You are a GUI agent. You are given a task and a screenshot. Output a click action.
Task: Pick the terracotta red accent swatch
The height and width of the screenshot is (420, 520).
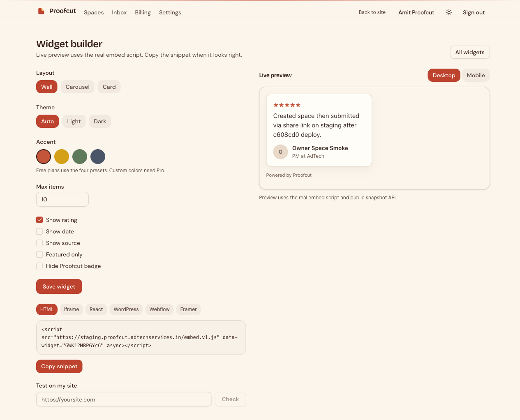44,157
